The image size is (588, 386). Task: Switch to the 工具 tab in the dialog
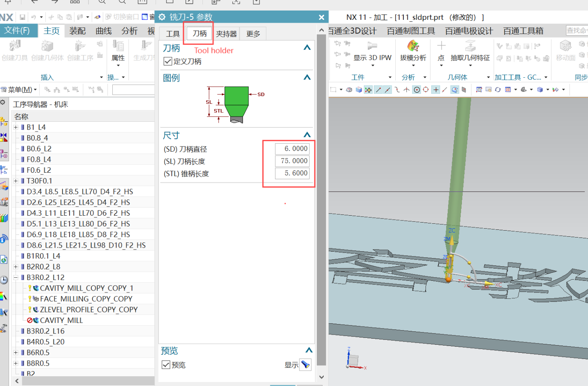[173, 34]
